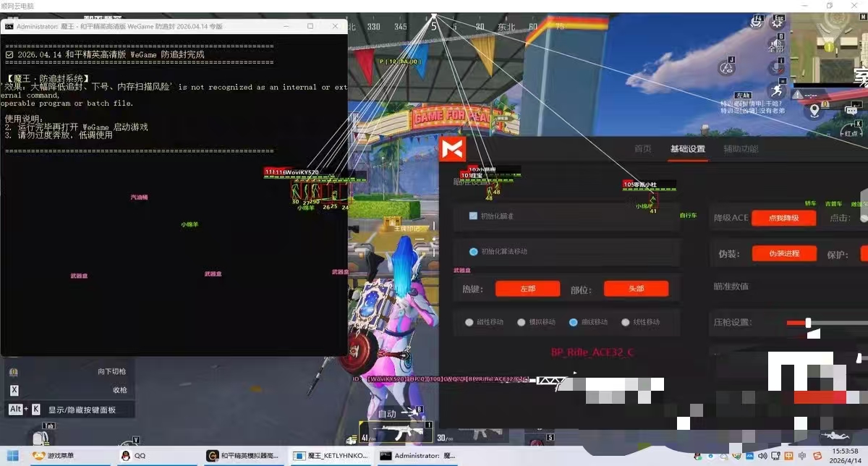Click the BP_Rifle_ACE32_C red text
The height and width of the screenshot is (466, 868).
592,352
